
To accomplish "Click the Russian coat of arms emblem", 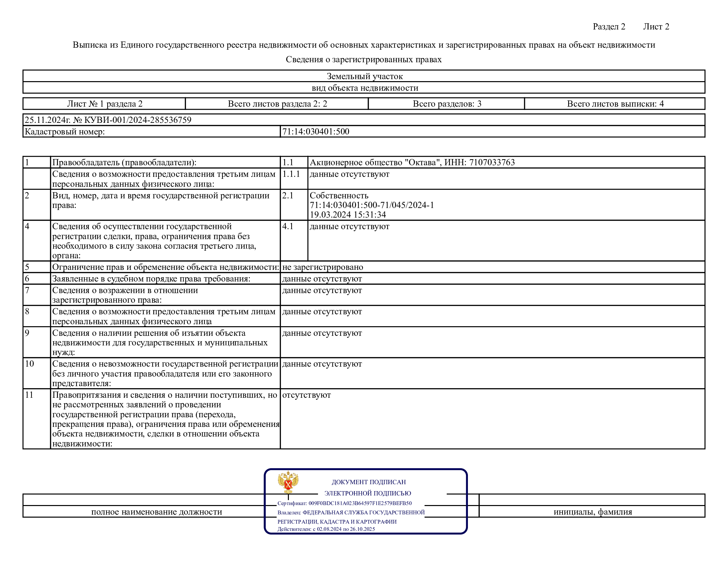I will [x=288, y=482].
